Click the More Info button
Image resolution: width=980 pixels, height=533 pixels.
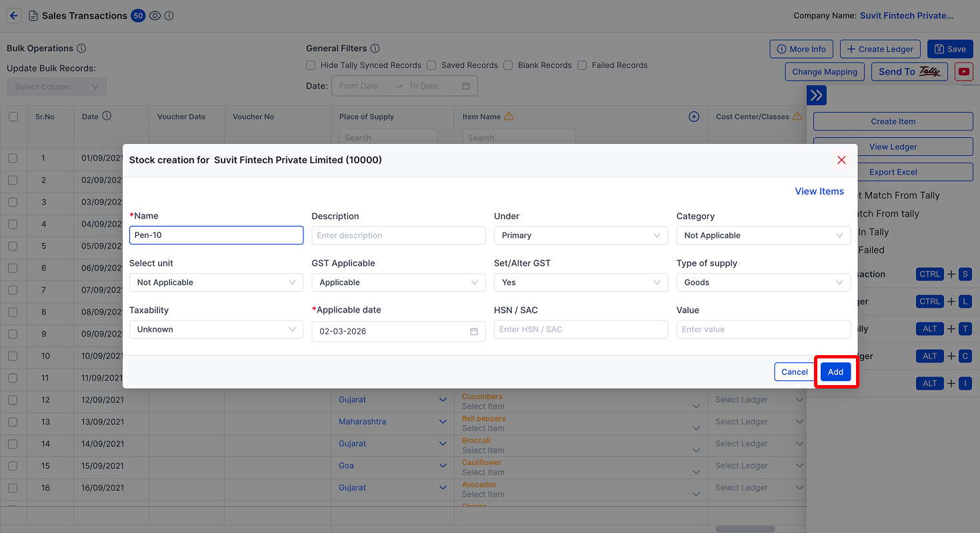click(x=801, y=49)
